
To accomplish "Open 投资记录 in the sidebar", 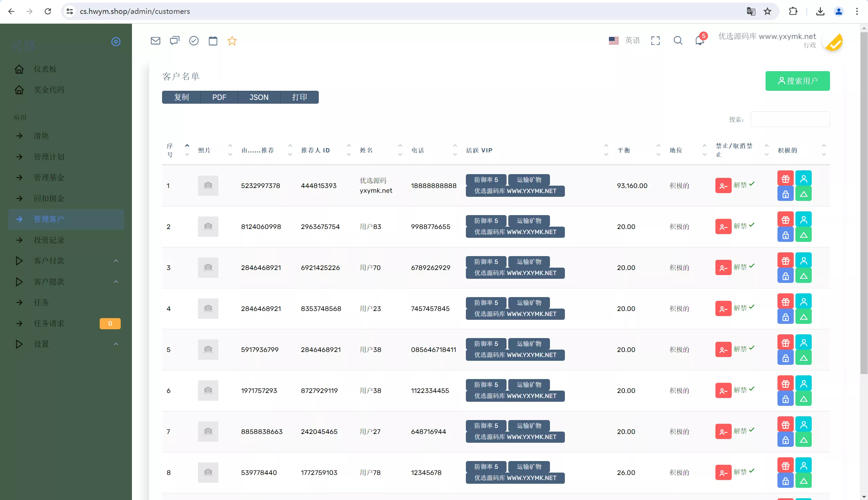I will point(49,240).
